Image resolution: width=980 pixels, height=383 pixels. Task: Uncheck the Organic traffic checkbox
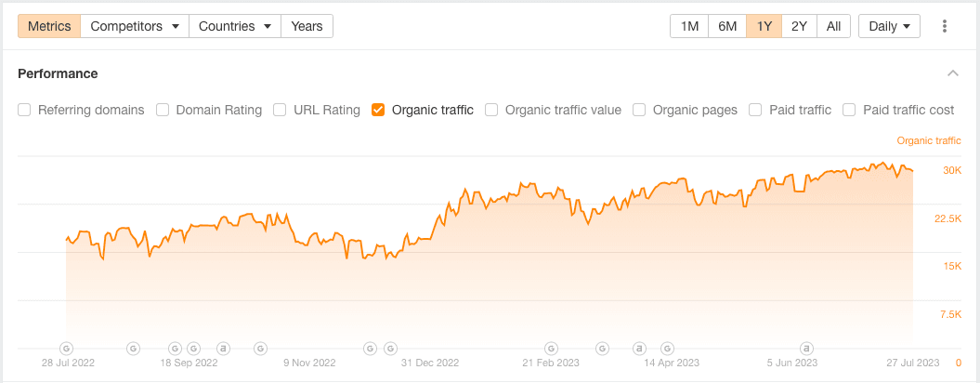tap(378, 110)
